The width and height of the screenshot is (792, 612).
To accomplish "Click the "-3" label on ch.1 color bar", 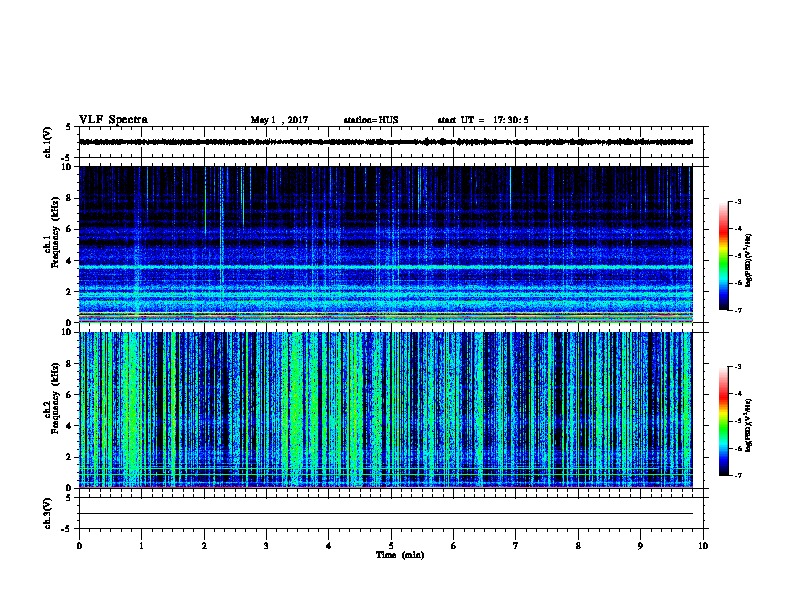I will tap(737, 201).
